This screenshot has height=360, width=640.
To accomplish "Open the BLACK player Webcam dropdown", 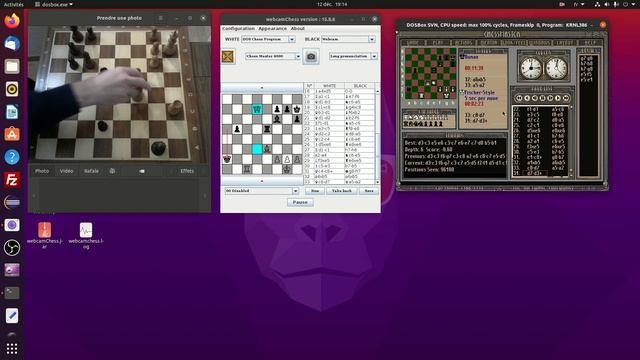I will point(348,39).
